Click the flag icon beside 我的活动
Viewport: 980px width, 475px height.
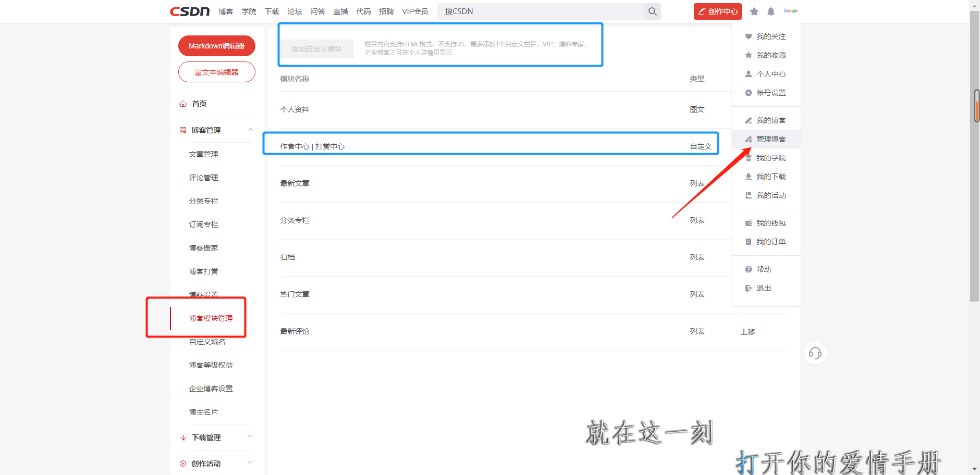pos(749,195)
